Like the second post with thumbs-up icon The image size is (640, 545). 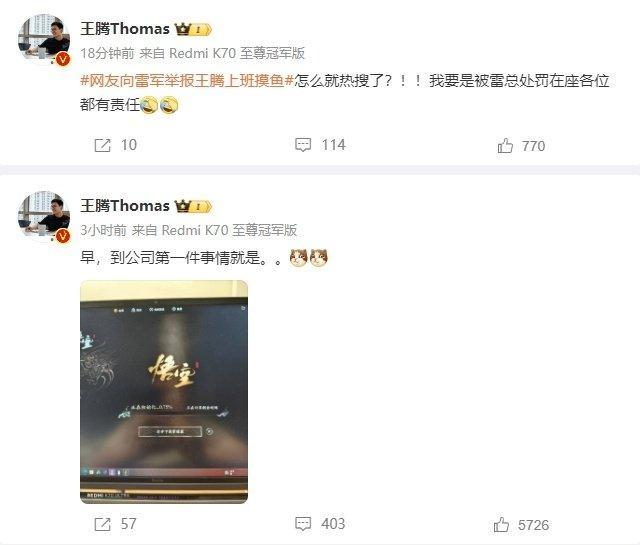501,525
